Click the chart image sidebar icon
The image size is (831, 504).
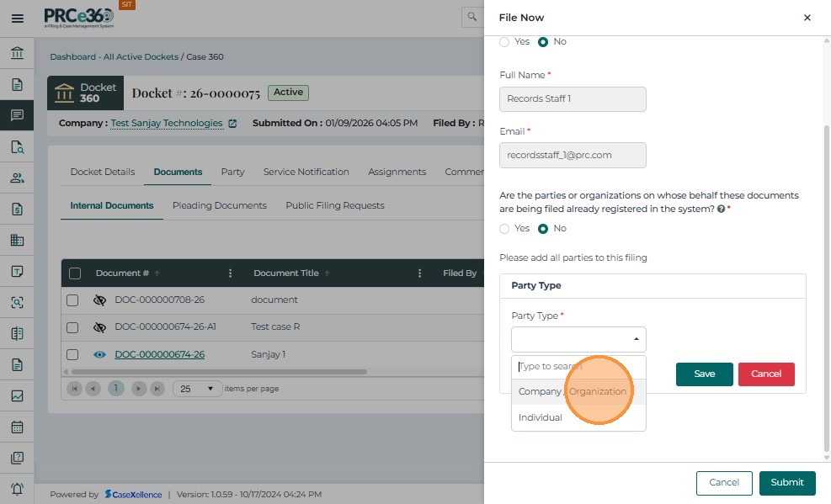(x=17, y=395)
